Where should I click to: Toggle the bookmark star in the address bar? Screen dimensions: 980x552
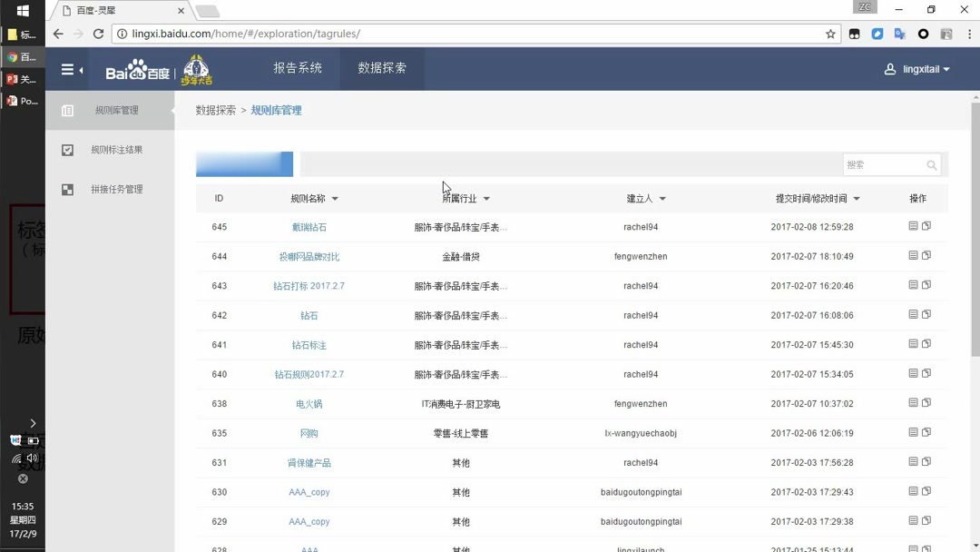[x=830, y=33]
